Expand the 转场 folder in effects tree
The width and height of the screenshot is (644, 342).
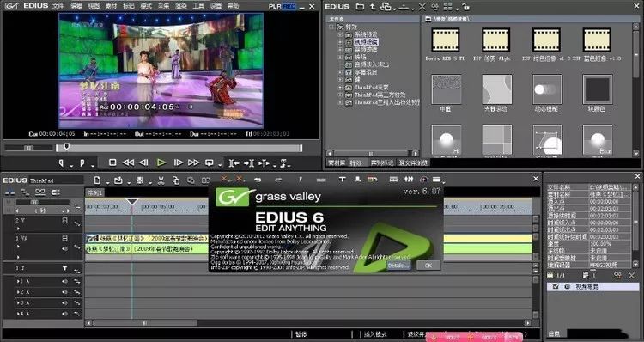tap(340, 57)
